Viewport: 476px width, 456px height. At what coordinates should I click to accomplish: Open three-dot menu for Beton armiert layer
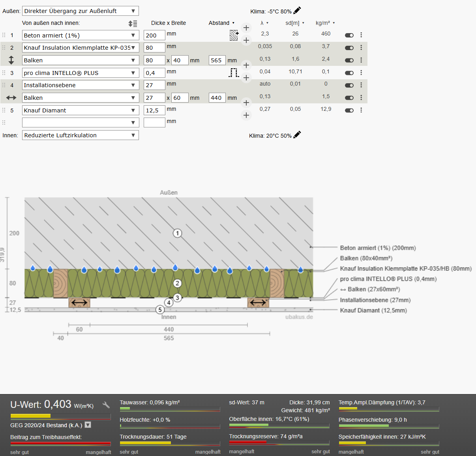point(361,35)
